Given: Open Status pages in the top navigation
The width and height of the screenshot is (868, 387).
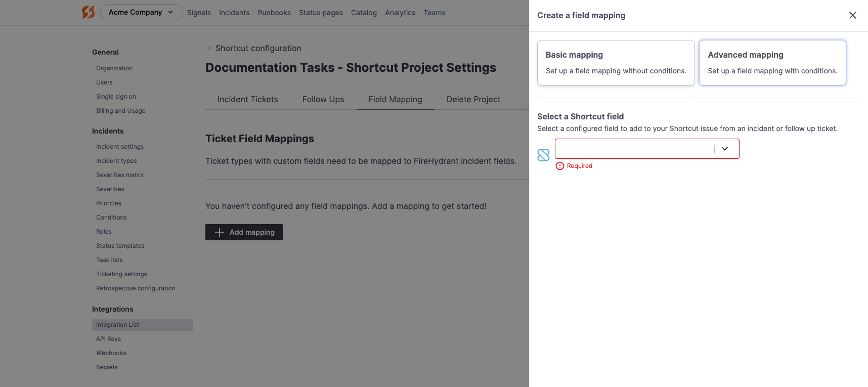Looking at the screenshot, I should [x=321, y=13].
